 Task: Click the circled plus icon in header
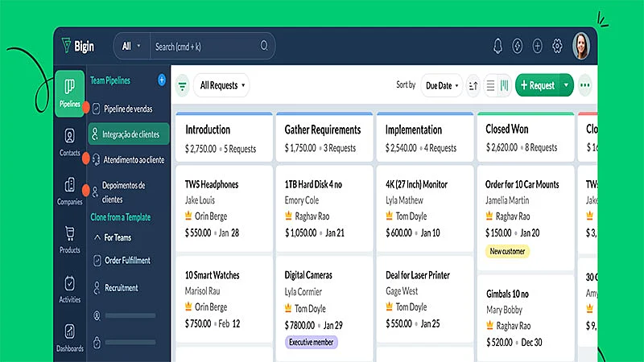(x=538, y=46)
